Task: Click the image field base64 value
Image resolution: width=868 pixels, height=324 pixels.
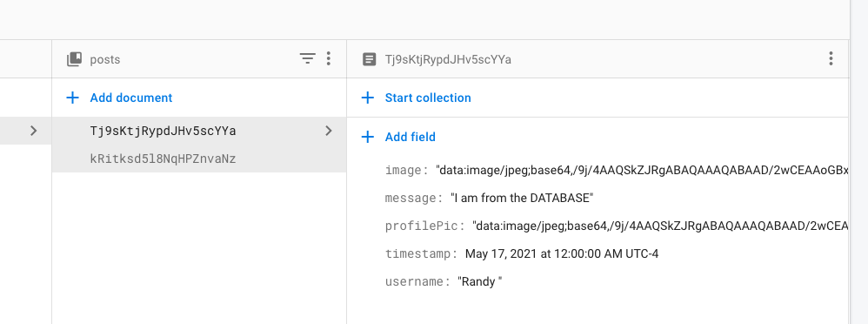Action: coord(642,171)
